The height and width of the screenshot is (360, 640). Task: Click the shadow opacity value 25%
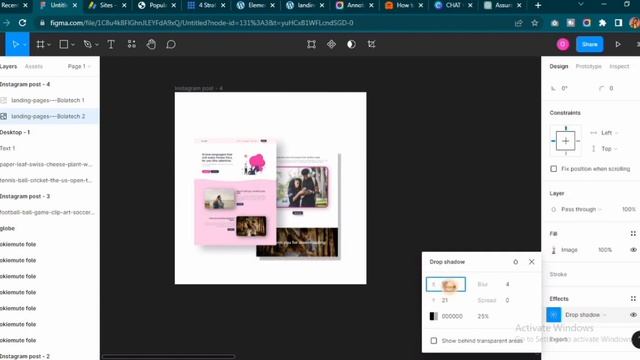tap(483, 316)
